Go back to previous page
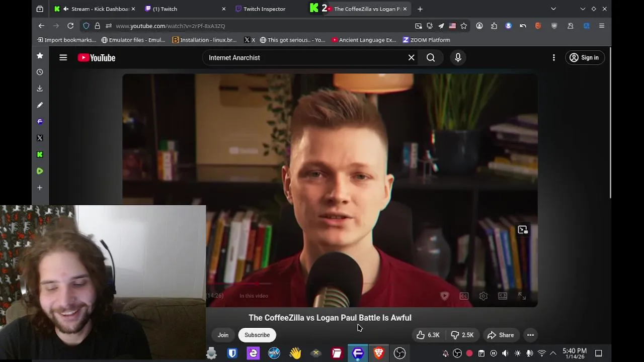This screenshot has height=362, width=644. (42, 26)
